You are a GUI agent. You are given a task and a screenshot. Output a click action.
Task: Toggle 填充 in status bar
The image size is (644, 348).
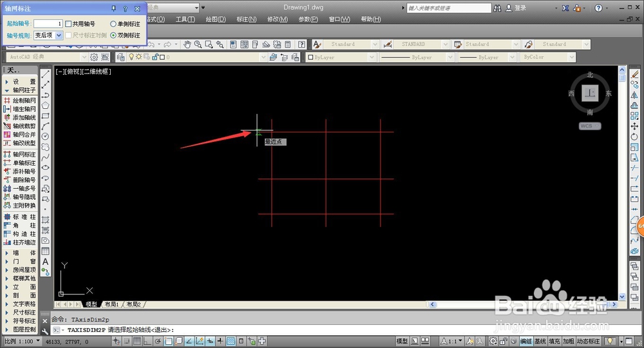pyautogui.click(x=554, y=341)
